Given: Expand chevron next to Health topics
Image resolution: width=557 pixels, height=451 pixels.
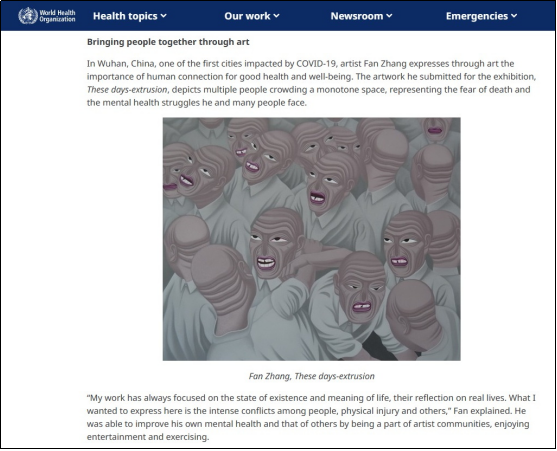Looking at the screenshot, I should click(163, 16).
